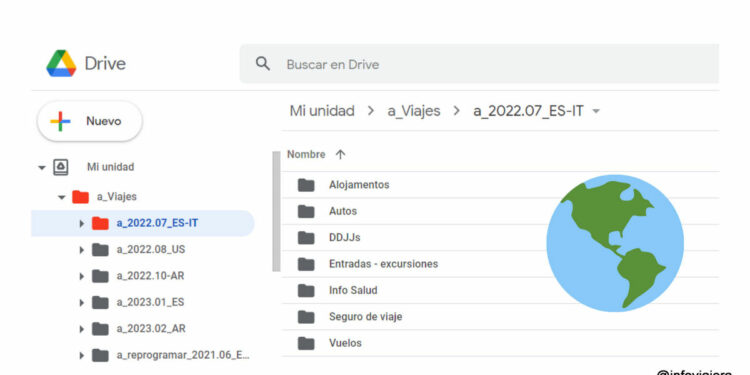
Task: Click the Alojamientos folder icon
Action: pos(306,185)
